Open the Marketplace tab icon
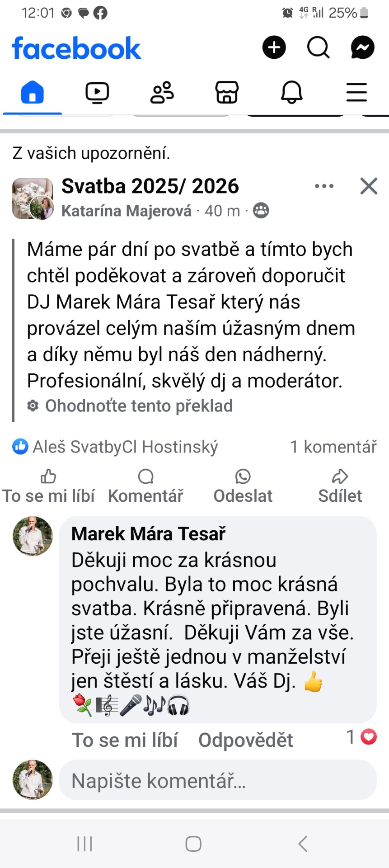The height and width of the screenshot is (868, 389). click(x=227, y=92)
